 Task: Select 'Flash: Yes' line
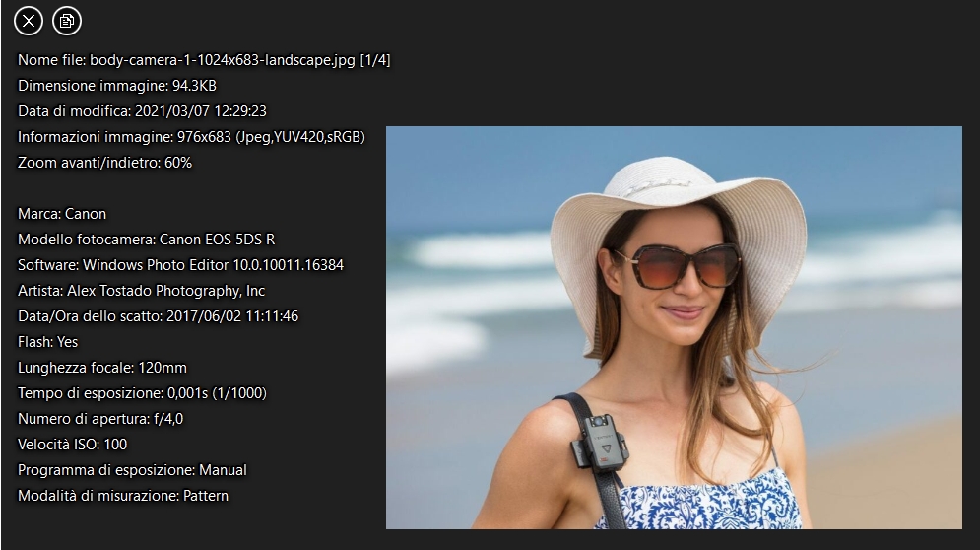pos(47,342)
